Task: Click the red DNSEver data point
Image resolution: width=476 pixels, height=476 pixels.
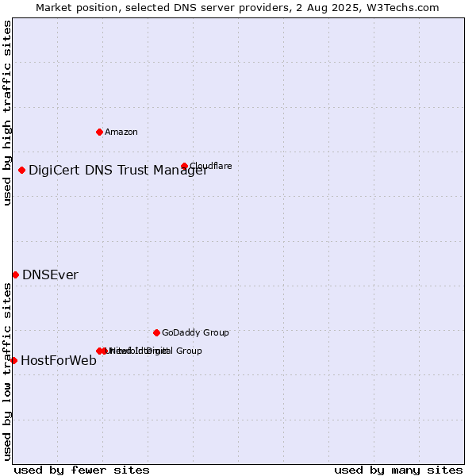Action: tap(16, 275)
